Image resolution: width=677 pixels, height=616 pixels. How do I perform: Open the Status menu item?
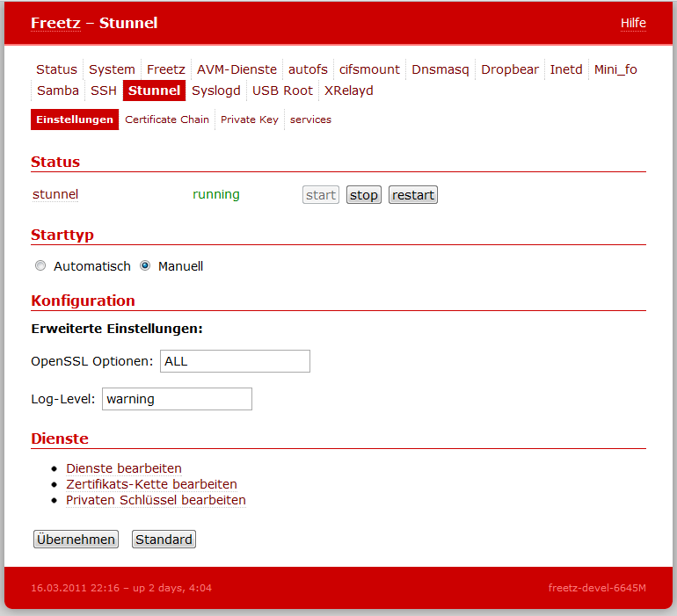(56, 69)
